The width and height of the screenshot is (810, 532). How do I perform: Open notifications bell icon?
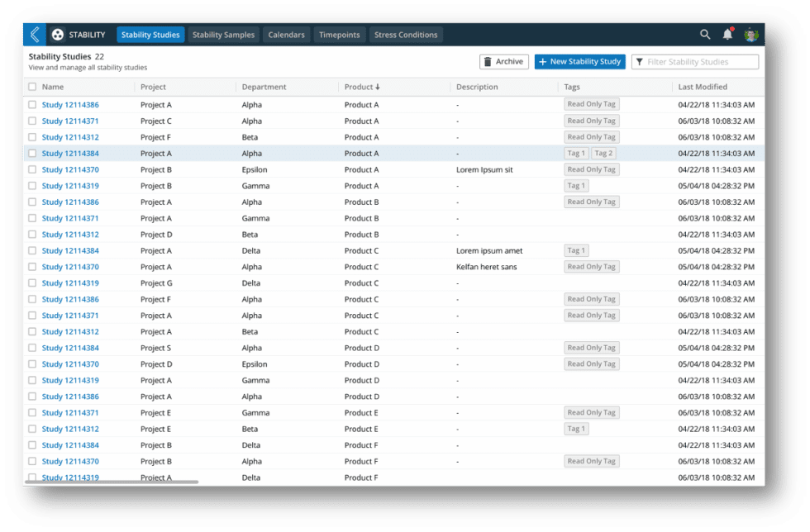[727, 35]
